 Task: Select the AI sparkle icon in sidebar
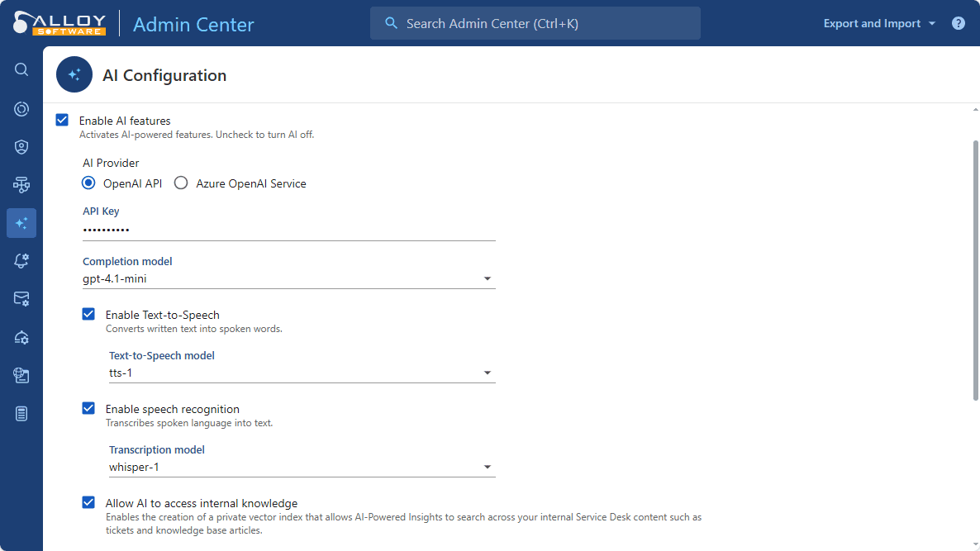coord(21,223)
